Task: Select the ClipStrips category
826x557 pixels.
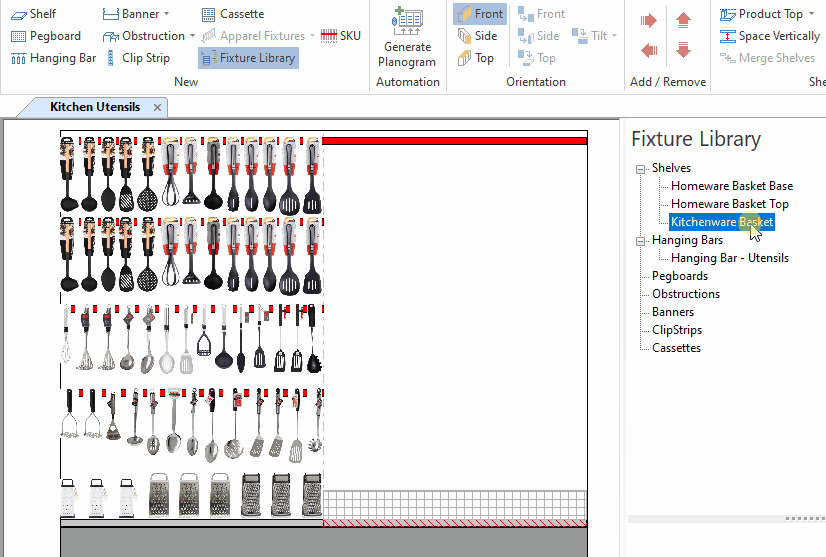Action: pyautogui.click(x=677, y=330)
